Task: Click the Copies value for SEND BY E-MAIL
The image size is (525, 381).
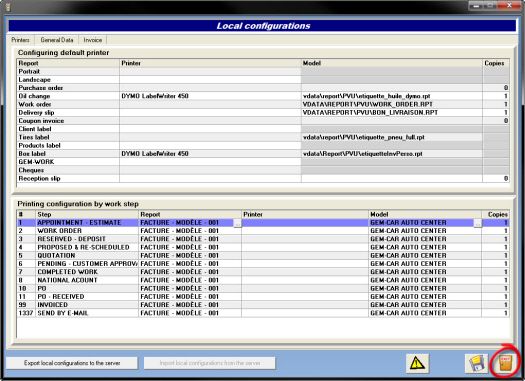Action: [496, 313]
